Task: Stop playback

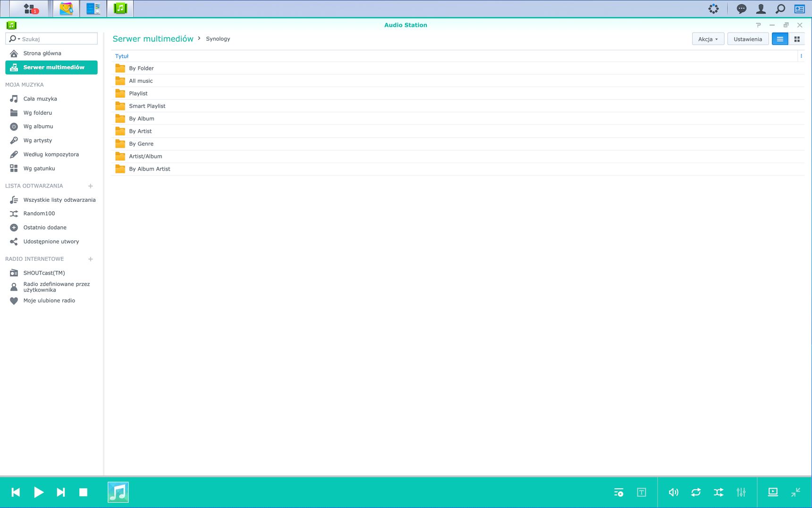Action: (83, 492)
